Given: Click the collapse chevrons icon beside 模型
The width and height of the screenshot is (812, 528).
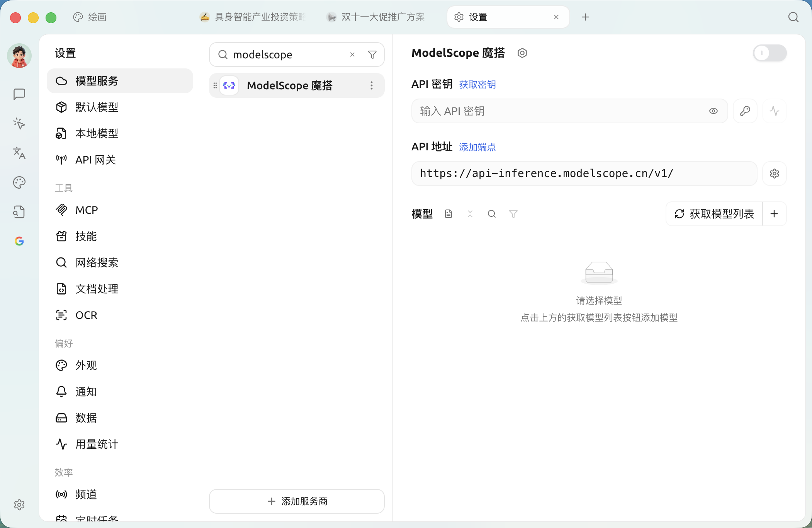Looking at the screenshot, I should click(x=470, y=214).
